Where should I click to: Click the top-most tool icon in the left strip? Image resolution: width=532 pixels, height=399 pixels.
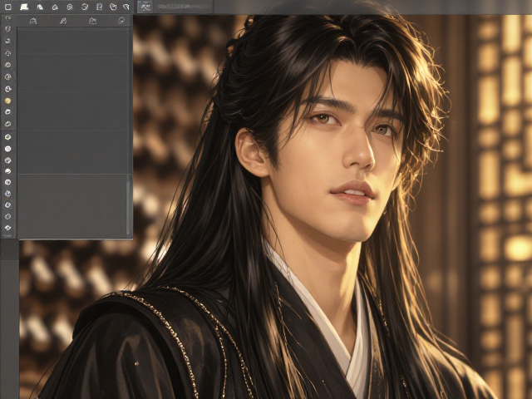(7, 17)
